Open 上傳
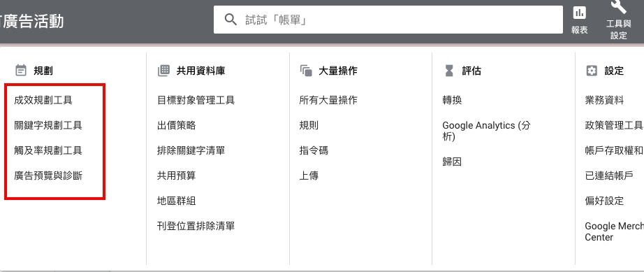644x272 pixels. coord(309,176)
